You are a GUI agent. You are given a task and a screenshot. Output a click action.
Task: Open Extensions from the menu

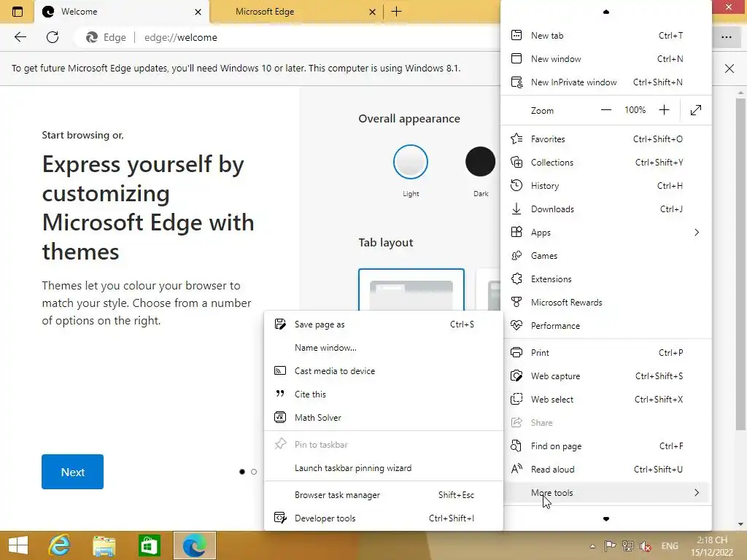[606, 279]
